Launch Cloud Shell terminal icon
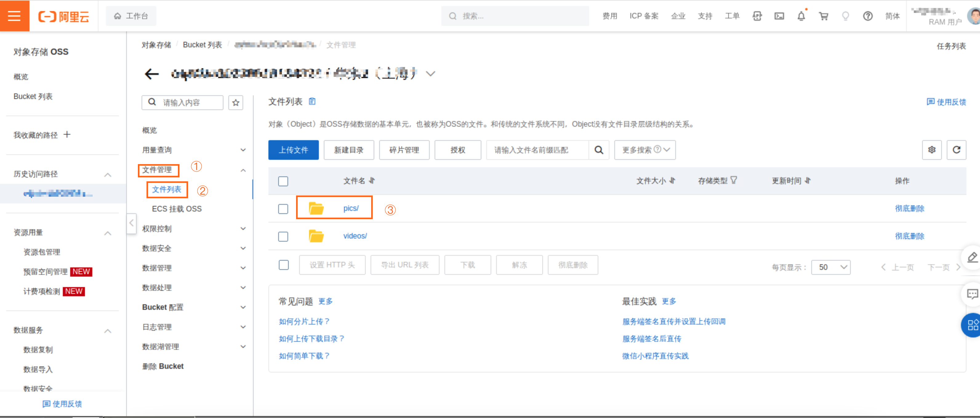 [779, 16]
